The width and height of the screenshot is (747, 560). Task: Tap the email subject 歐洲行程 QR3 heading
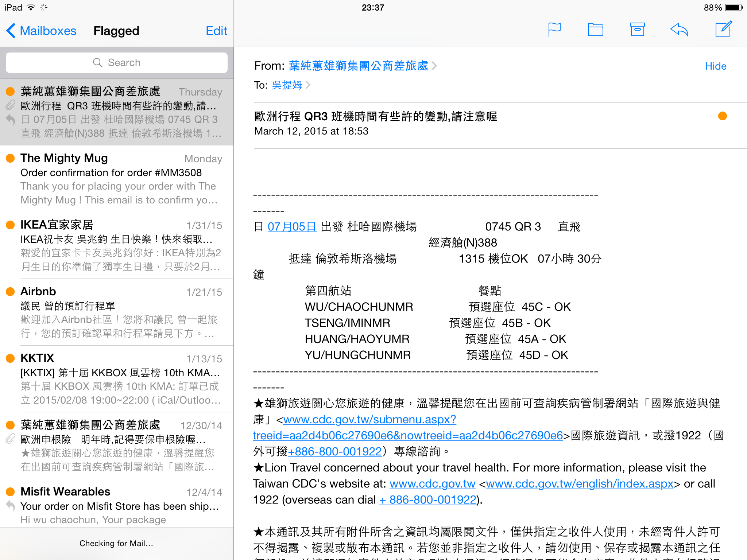click(x=375, y=117)
